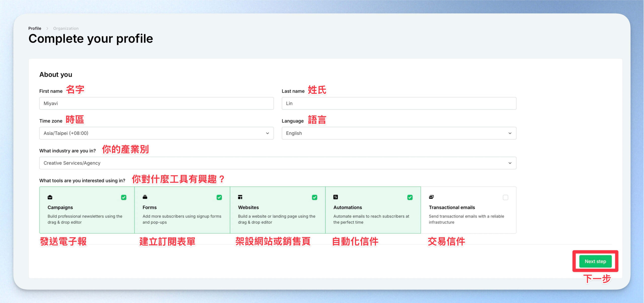Viewport: 644px width, 303px height.
Task: Click the "Time zone" label
Action: point(51,121)
